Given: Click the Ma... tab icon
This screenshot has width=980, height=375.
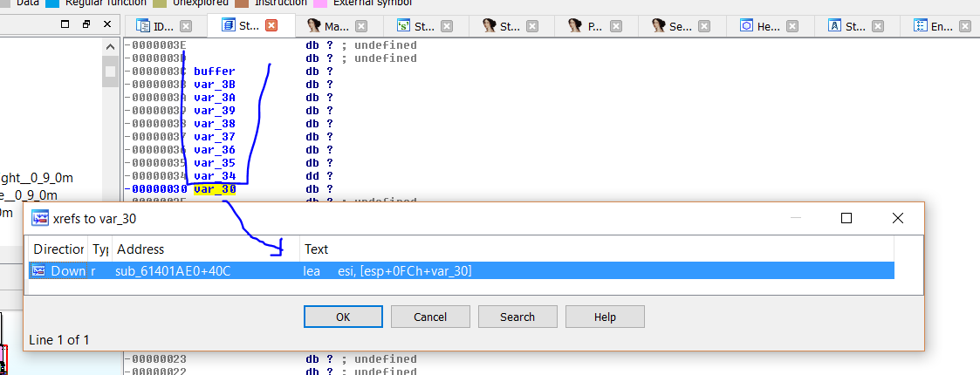Looking at the screenshot, I should tap(315, 26).
